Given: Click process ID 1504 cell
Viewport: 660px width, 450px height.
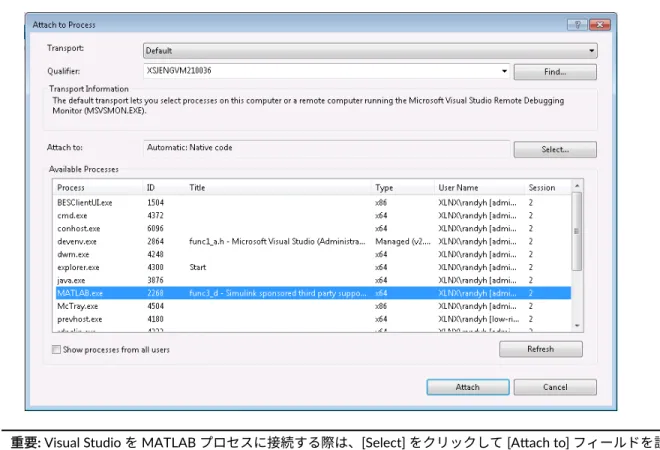Looking at the screenshot, I should point(155,202).
